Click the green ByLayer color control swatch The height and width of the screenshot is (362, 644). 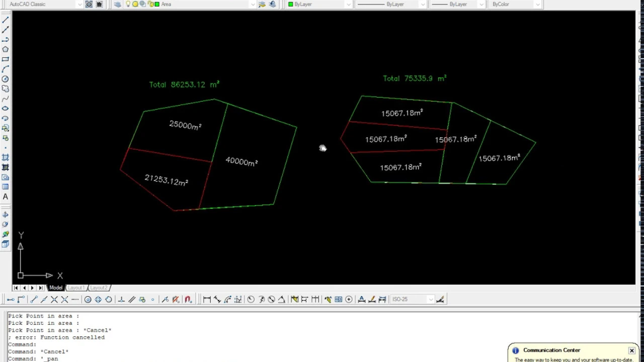click(x=290, y=4)
